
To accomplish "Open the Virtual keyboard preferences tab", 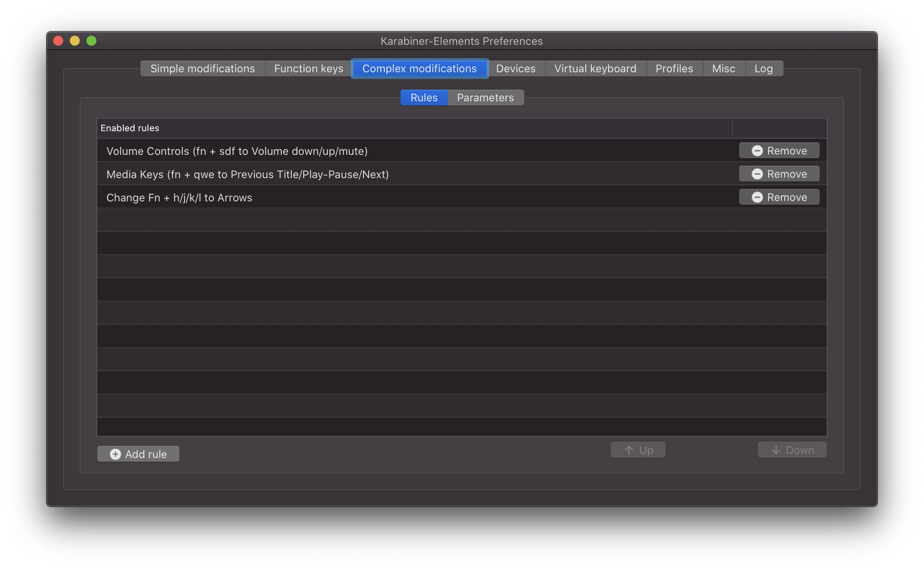I will coord(595,68).
